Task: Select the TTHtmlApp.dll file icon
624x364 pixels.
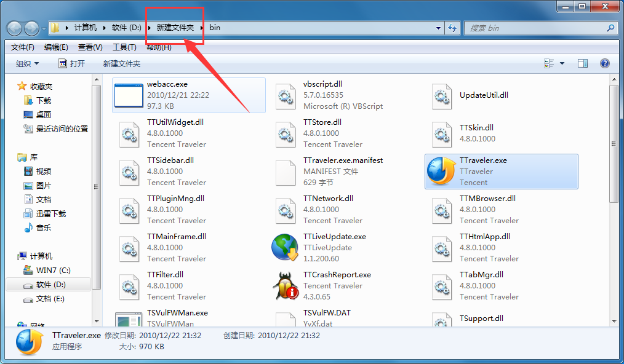Action: (x=442, y=248)
